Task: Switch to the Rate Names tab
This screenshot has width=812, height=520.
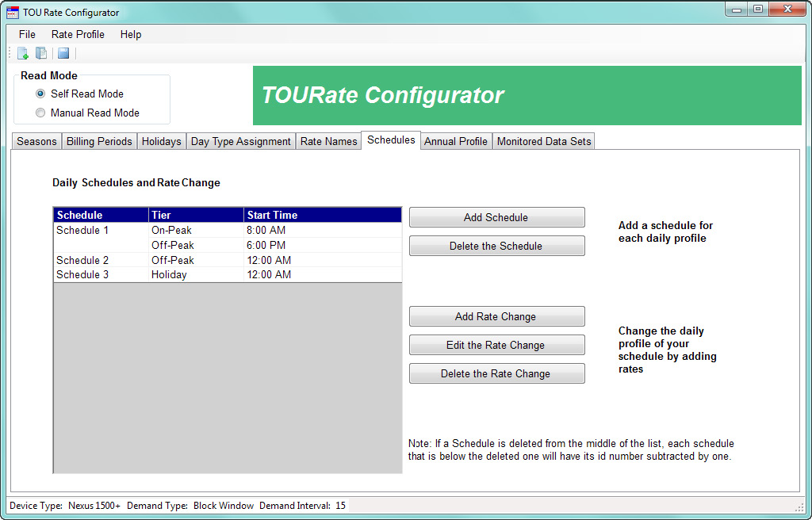Action: [329, 141]
